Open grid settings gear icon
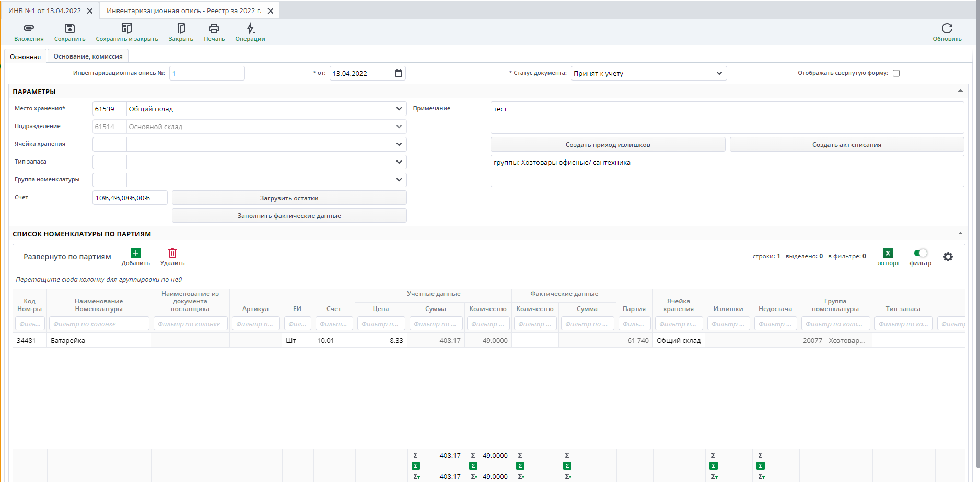Image resolution: width=980 pixels, height=482 pixels. (x=948, y=257)
